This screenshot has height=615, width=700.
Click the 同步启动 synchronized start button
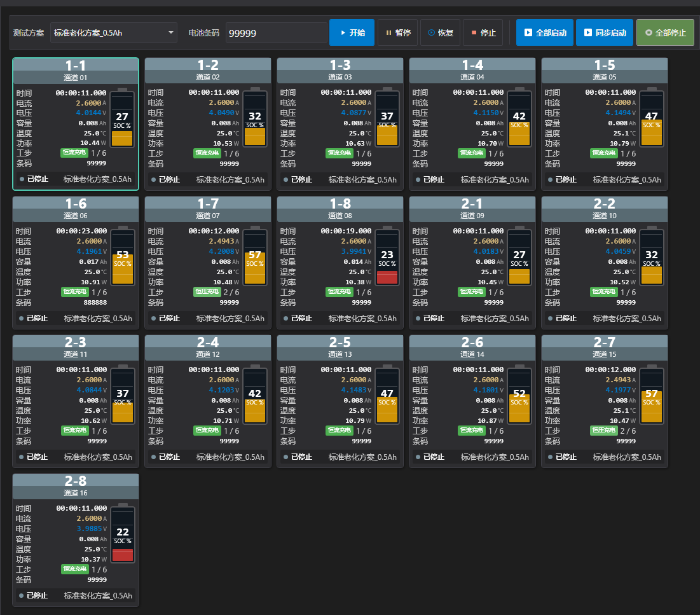(x=605, y=32)
